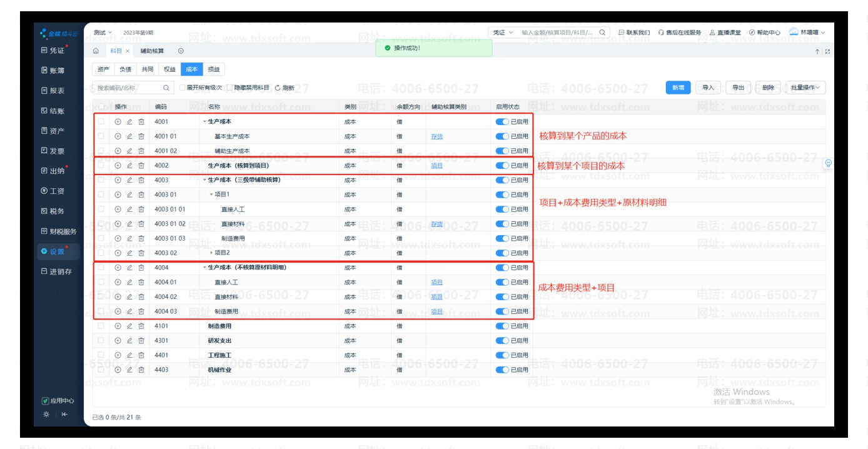Click the search magnifier in the code/name box
Screen dimensions: 868x449
166,88
